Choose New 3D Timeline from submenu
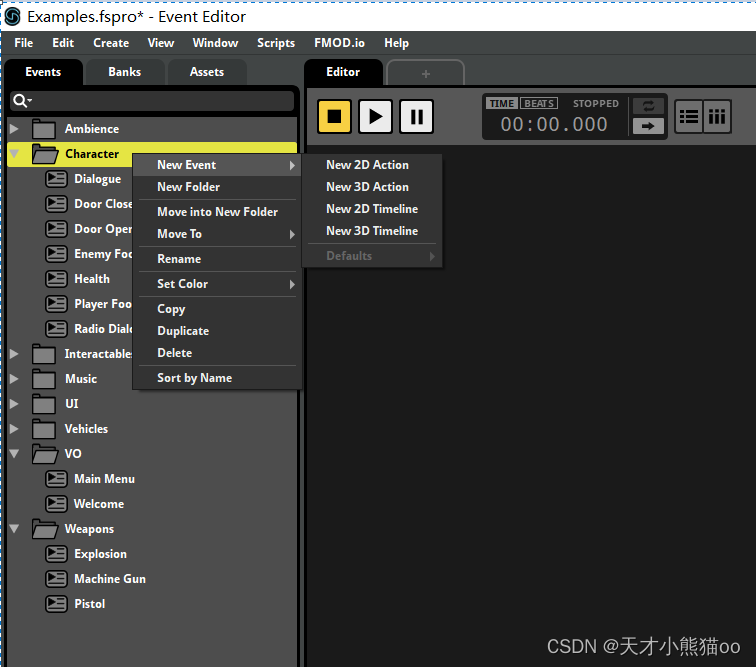756x667 pixels. pyautogui.click(x=372, y=231)
